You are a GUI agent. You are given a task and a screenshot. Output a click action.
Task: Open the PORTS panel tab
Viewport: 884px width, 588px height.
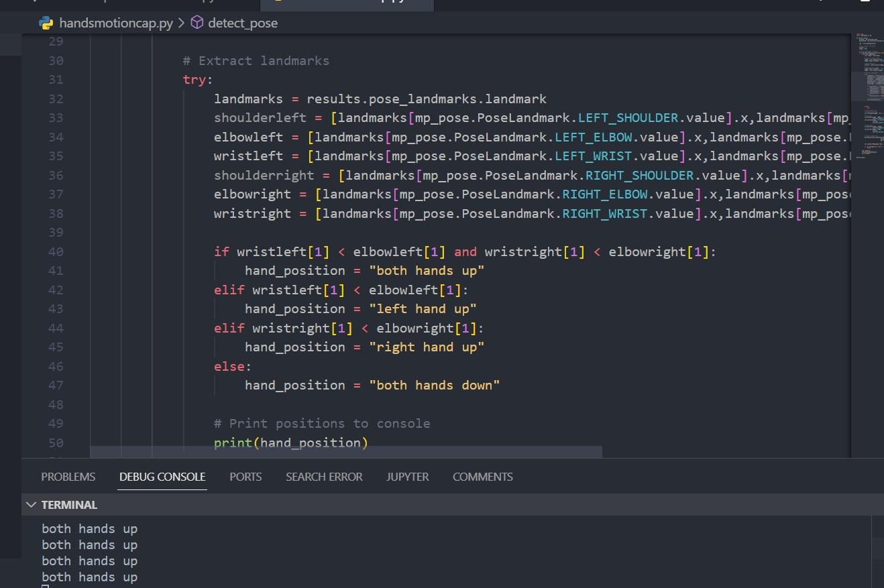click(245, 477)
